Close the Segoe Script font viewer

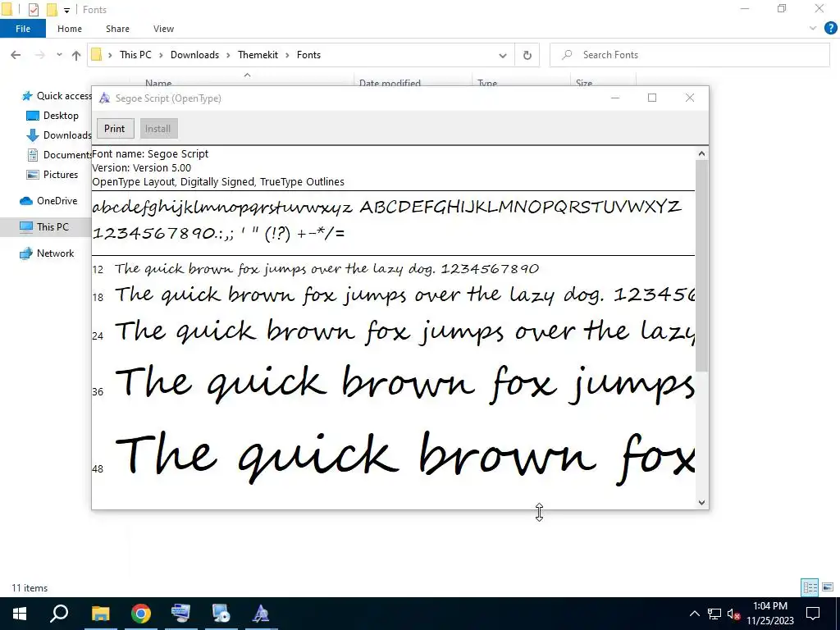point(689,98)
